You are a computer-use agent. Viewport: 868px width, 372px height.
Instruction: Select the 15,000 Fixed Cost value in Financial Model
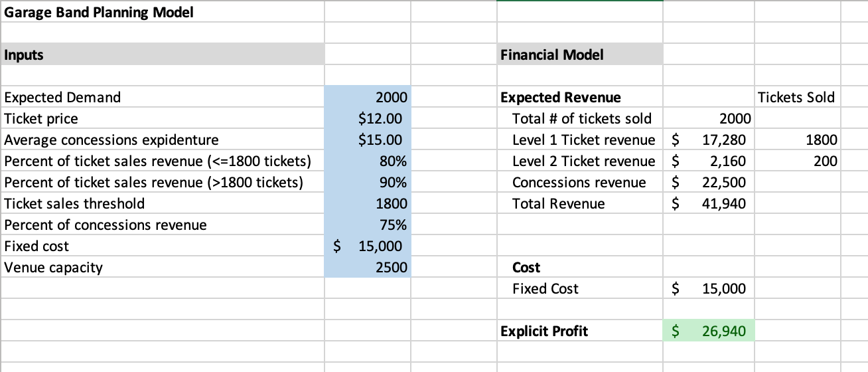(708, 288)
